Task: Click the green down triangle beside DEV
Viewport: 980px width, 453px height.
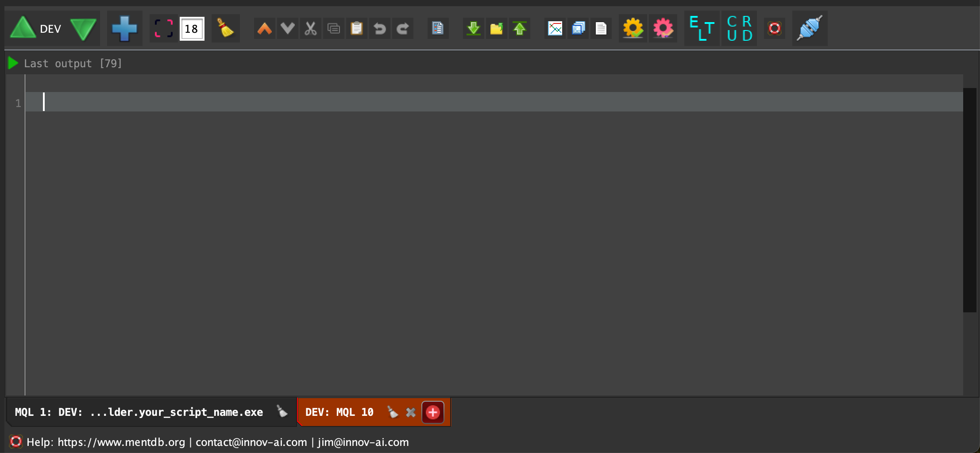Action: (83, 29)
